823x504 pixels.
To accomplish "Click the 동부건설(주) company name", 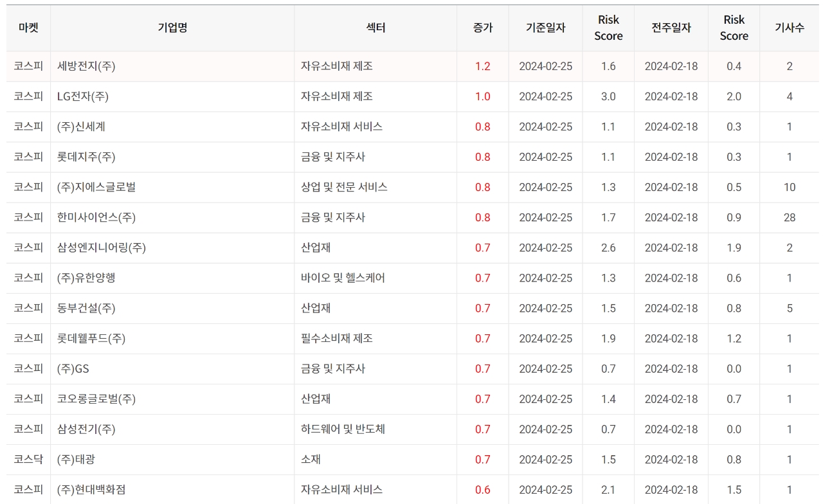I will click(x=86, y=308).
